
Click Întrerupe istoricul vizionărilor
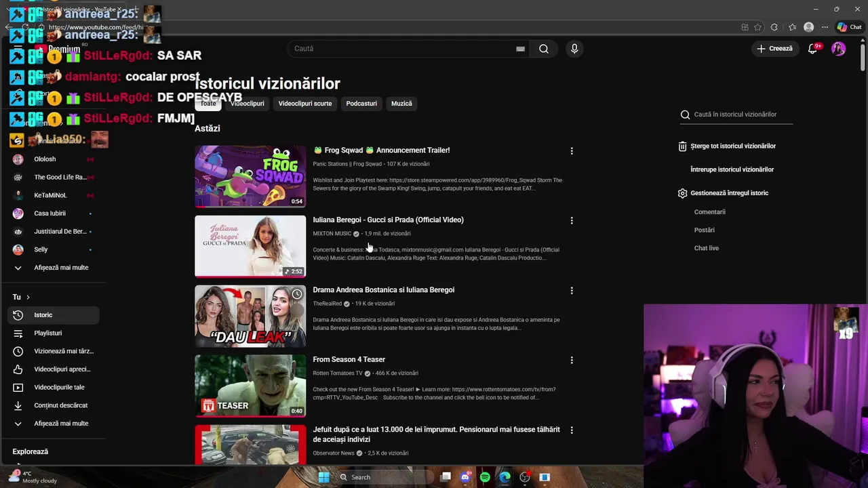pyautogui.click(x=732, y=169)
